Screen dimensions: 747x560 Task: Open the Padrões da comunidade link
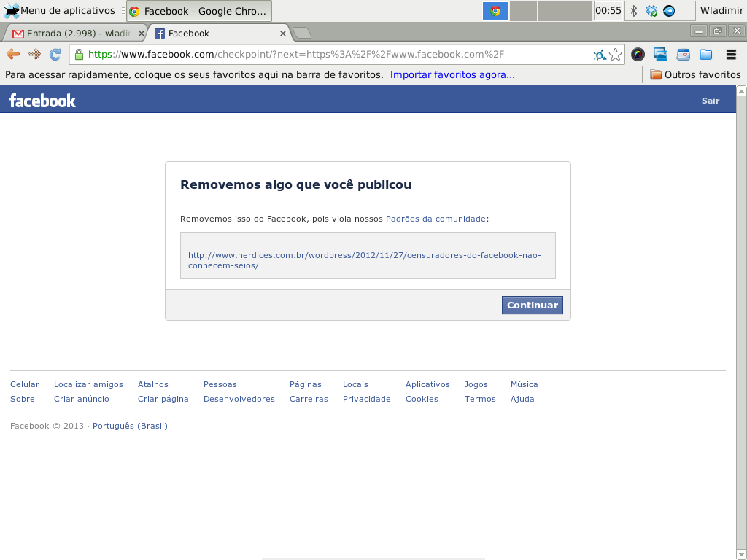pyautogui.click(x=436, y=219)
